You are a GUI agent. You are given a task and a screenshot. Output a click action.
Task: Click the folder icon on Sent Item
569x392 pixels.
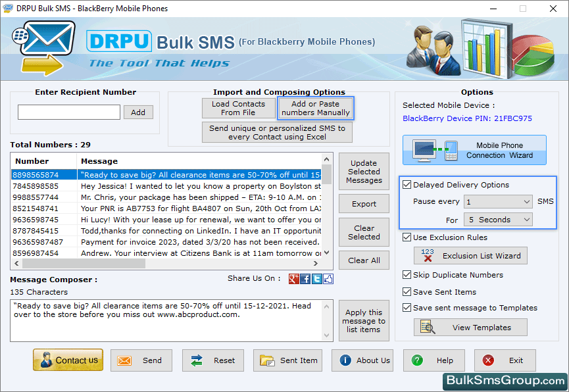267,360
